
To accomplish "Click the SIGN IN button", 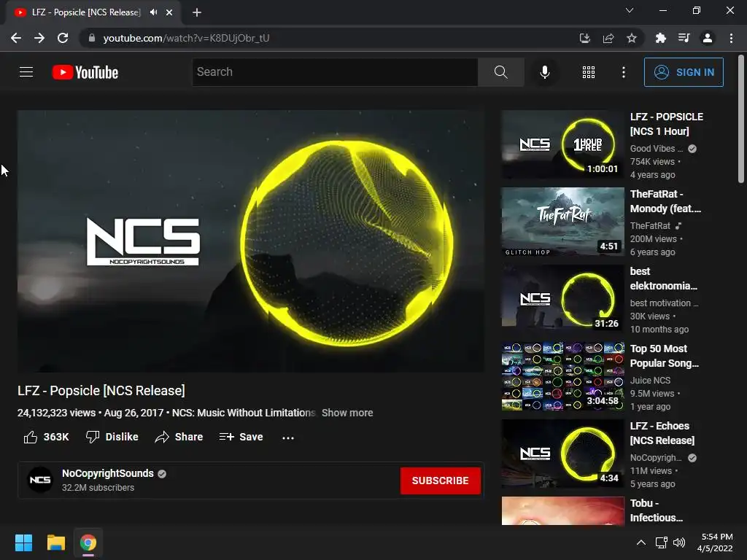I will (x=684, y=72).
